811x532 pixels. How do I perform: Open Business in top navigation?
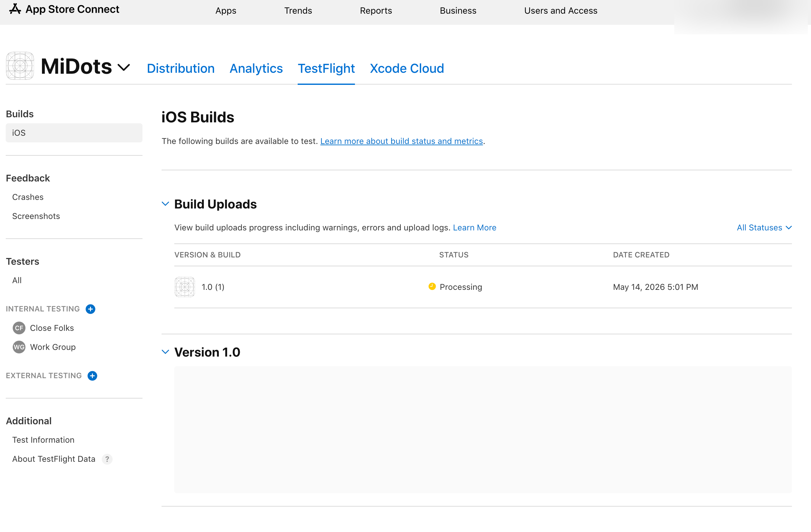click(x=458, y=10)
